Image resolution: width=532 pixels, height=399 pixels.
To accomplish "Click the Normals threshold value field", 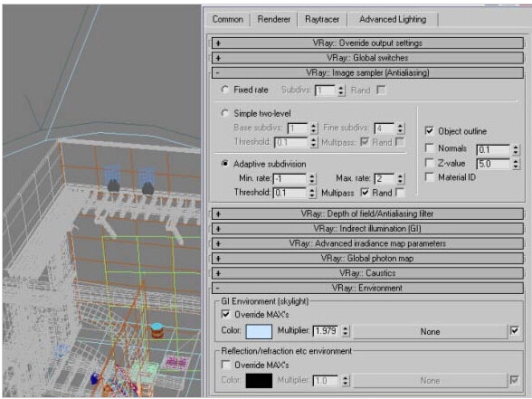I will pyautogui.click(x=494, y=149).
